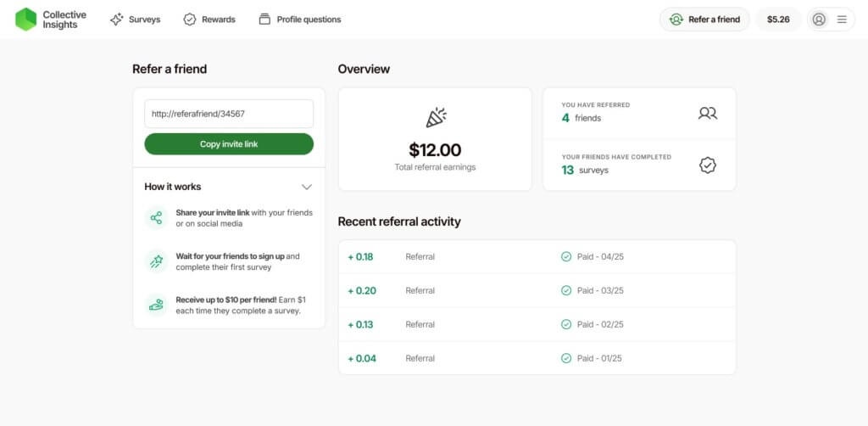Click the paid checkmark for 01/25 referral
The image size is (868, 426).
pos(566,358)
